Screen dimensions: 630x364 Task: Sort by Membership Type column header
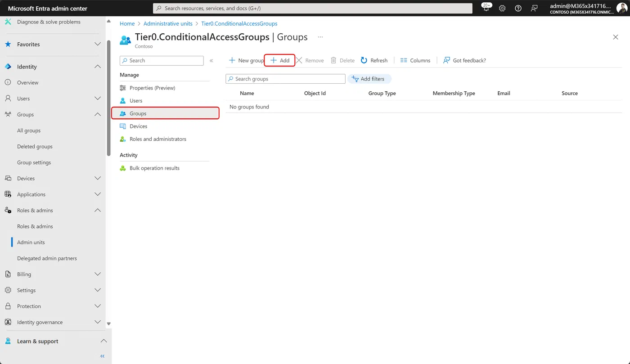point(454,93)
